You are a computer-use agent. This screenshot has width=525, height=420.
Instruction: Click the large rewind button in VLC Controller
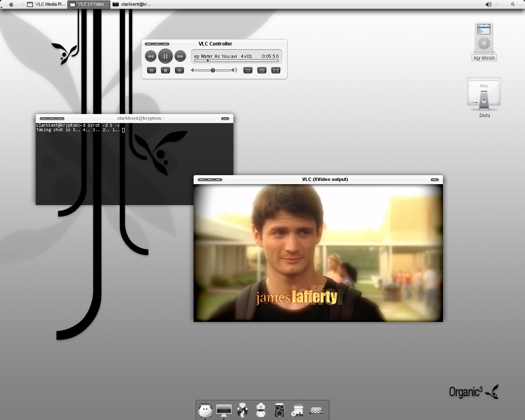tap(151, 56)
